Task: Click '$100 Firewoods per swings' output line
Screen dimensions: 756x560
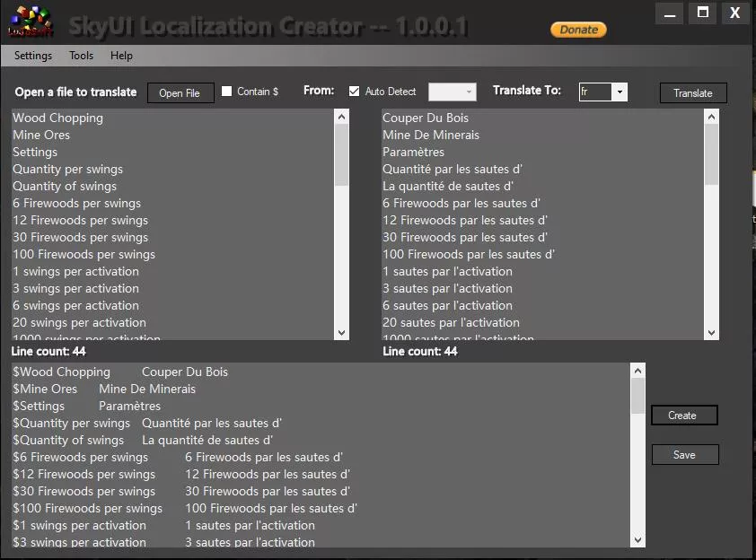Action: (185, 509)
